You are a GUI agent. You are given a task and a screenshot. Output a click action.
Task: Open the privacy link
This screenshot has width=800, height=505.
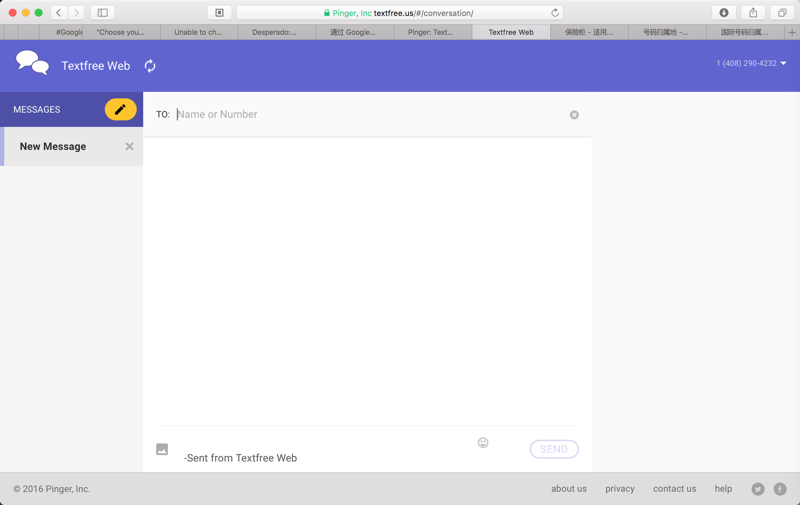coord(619,489)
